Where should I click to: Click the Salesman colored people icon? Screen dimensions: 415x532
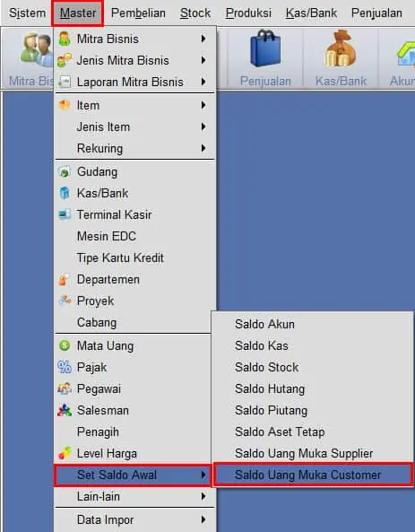[x=65, y=411]
